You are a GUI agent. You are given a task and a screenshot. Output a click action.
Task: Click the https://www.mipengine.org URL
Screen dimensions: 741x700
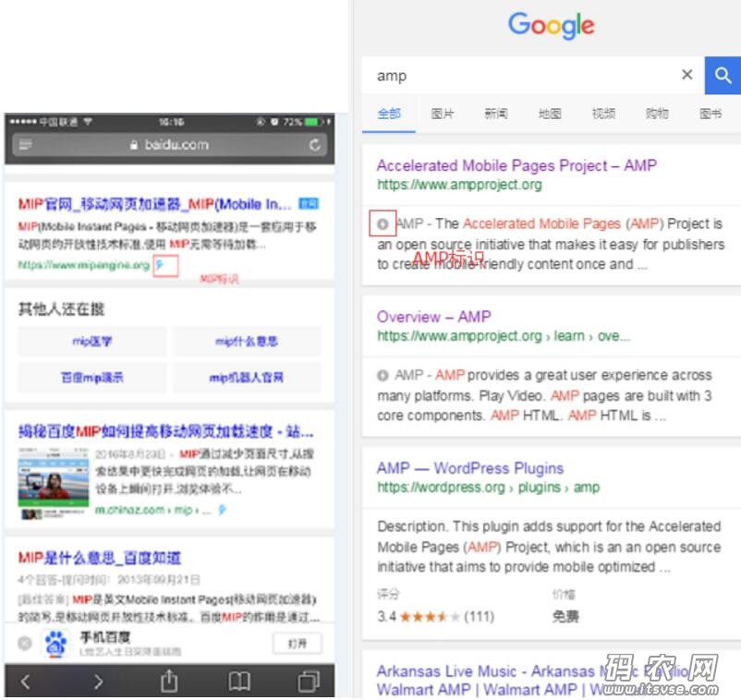point(84,265)
